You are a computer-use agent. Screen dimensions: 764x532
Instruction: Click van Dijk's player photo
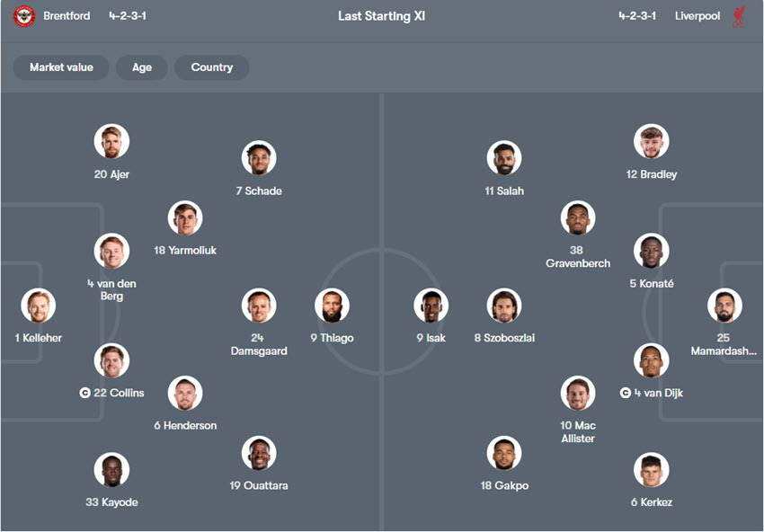click(x=651, y=360)
